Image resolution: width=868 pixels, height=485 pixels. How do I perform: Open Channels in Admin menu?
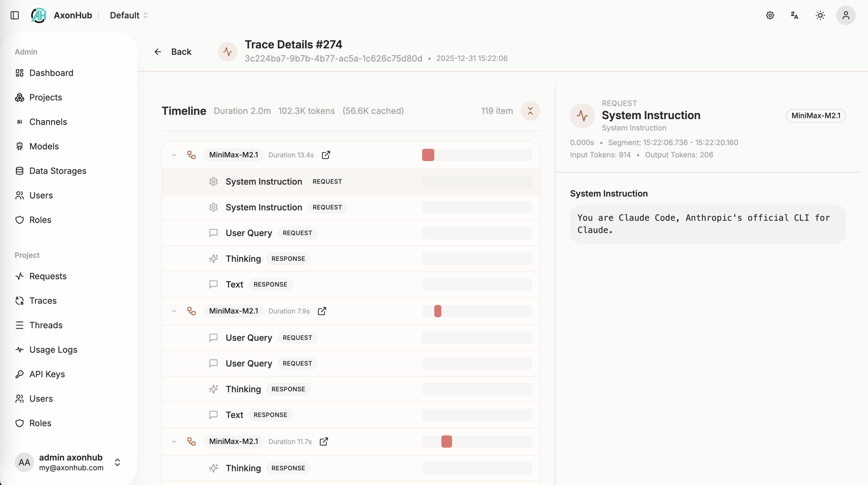pyautogui.click(x=48, y=122)
